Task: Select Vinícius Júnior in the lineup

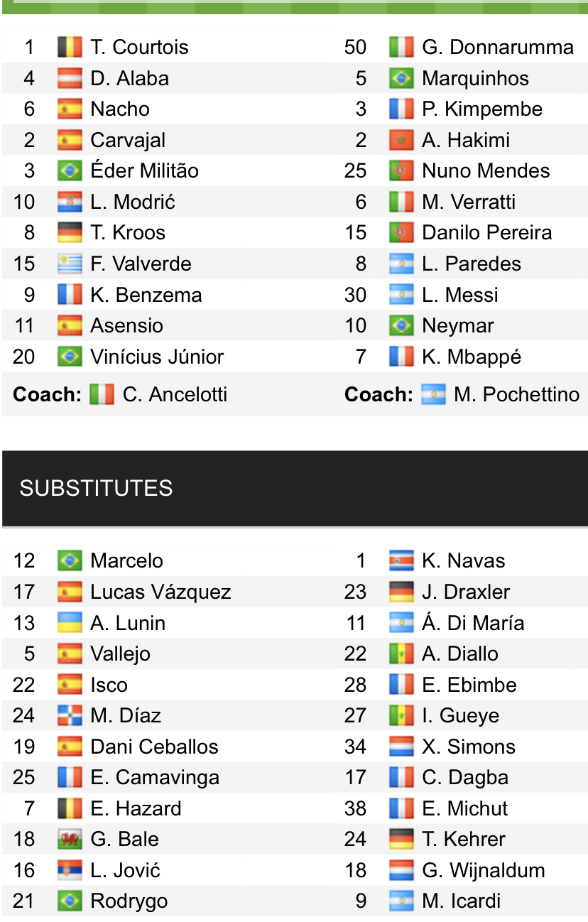Action: click(x=157, y=357)
